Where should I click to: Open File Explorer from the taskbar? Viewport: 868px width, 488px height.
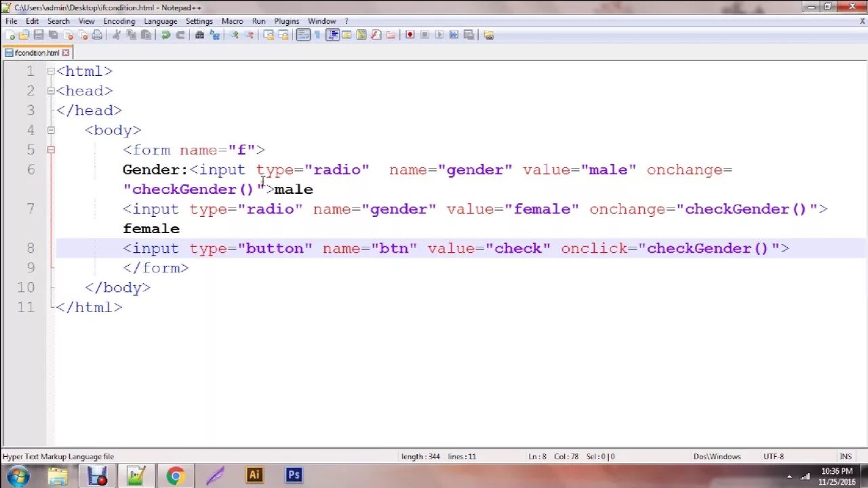coord(58,476)
